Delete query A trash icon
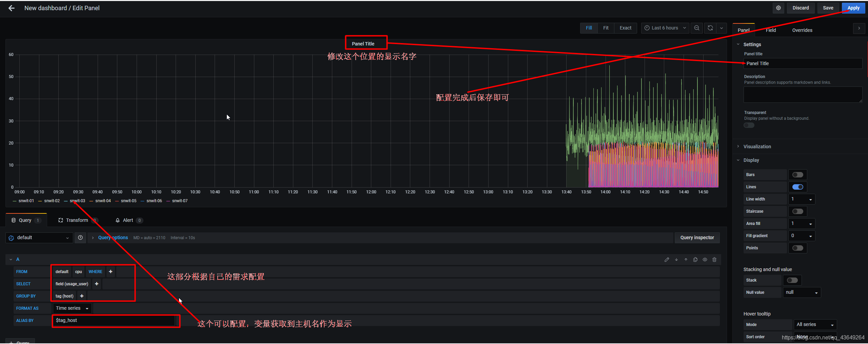868x344 pixels. 714,260
